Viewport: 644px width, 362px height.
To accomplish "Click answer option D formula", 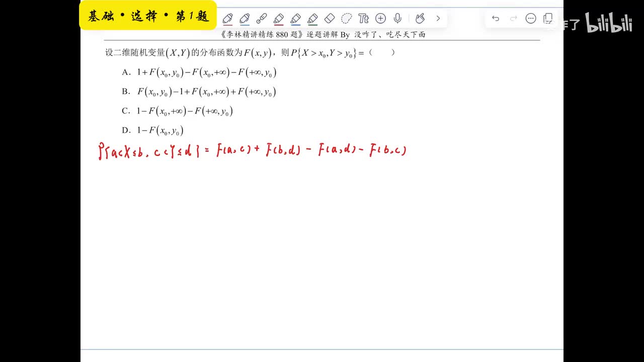I will click(x=160, y=131).
